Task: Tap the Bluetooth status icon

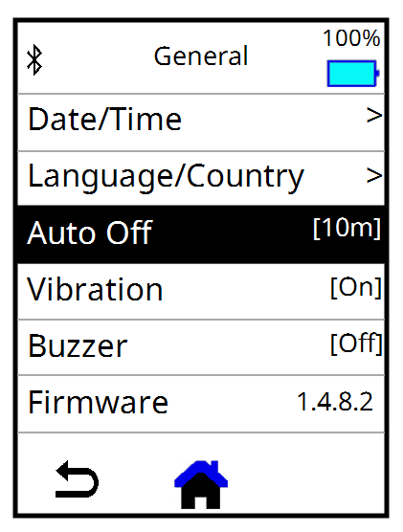Action: [34, 60]
